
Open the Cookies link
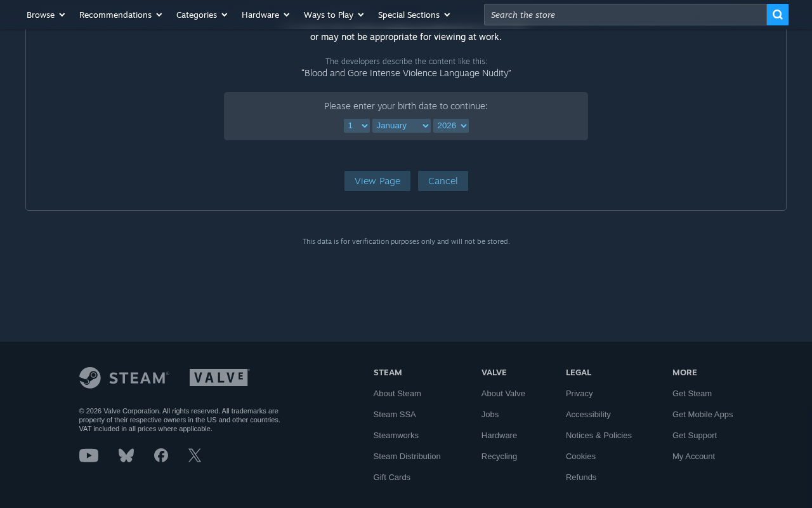click(580, 457)
